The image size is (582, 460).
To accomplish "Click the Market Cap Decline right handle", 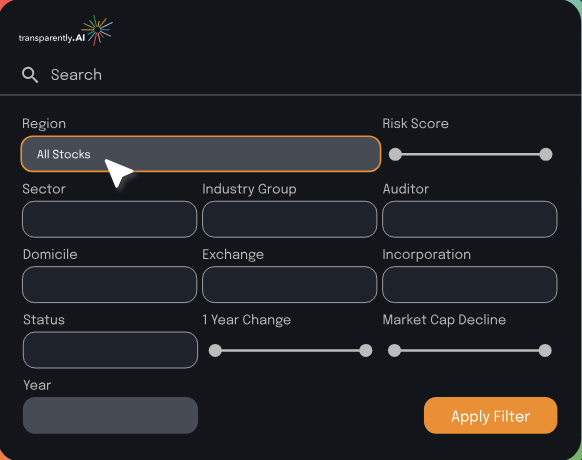I will tap(545, 350).
